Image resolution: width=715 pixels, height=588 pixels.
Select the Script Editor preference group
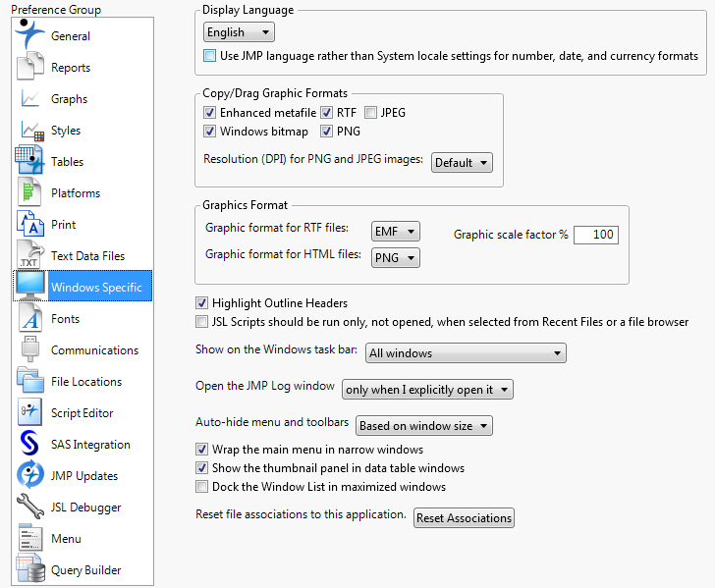click(x=82, y=413)
